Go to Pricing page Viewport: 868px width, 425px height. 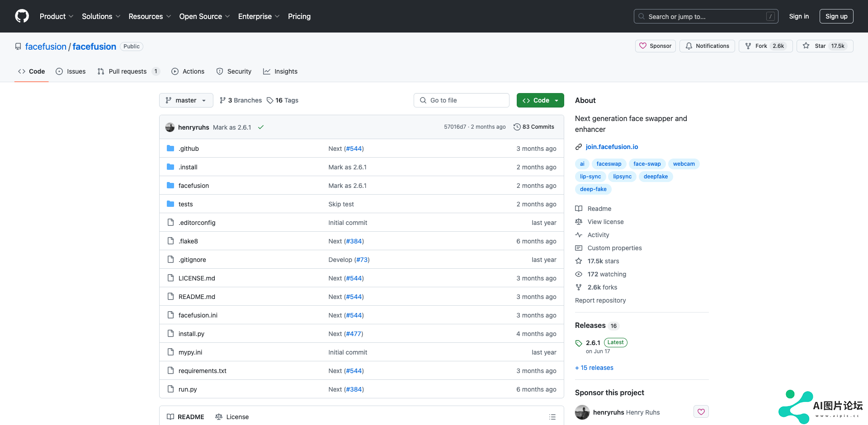coord(299,16)
